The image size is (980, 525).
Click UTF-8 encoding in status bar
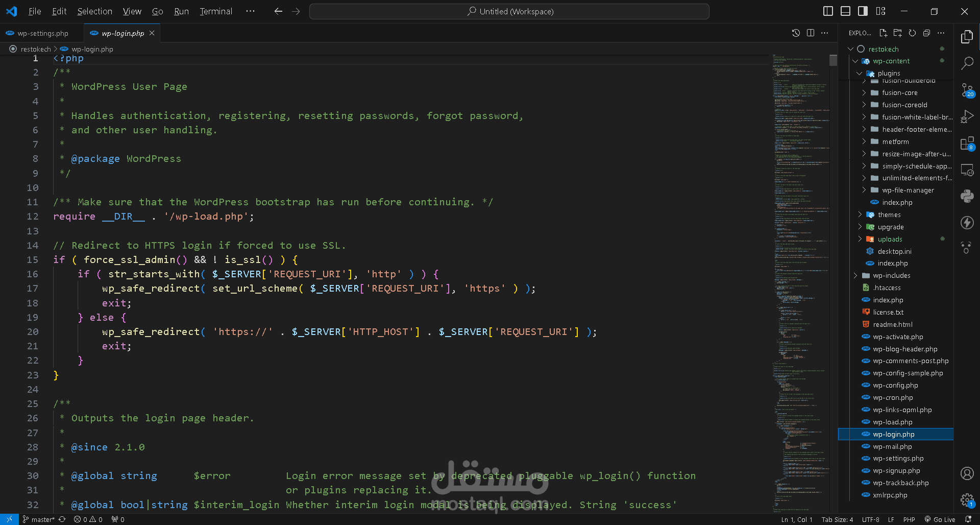coord(871,519)
